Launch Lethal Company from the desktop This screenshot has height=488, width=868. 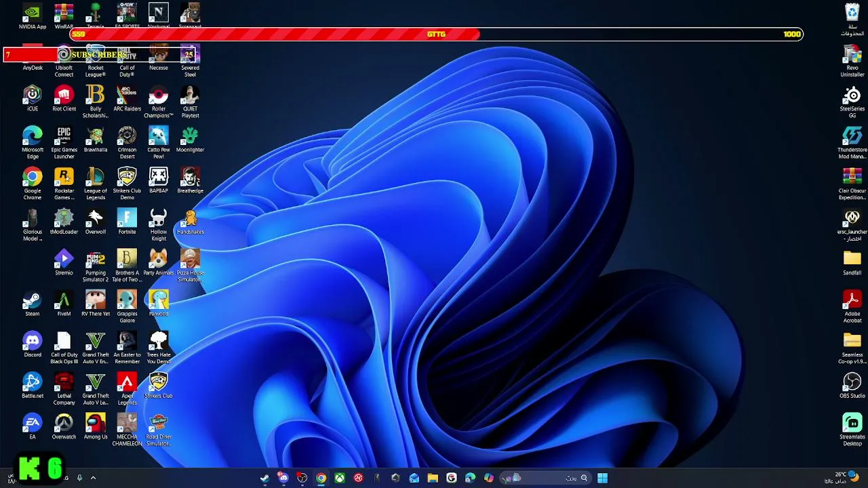point(64,389)
